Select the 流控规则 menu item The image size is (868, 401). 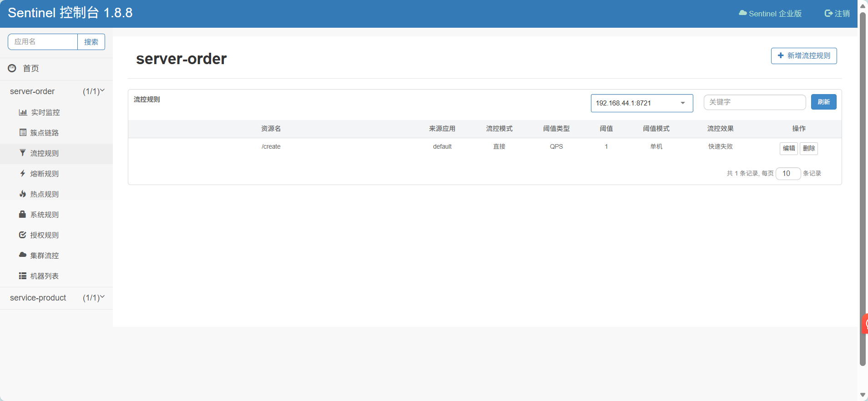[56, 153]
